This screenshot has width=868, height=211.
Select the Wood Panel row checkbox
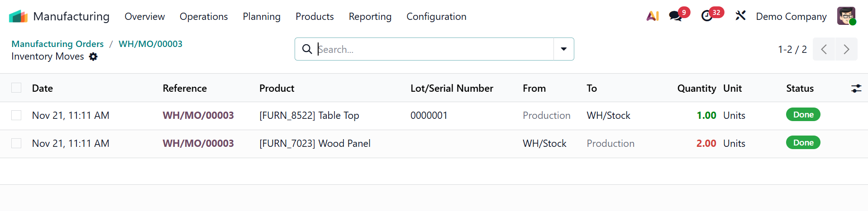point(16,143)
